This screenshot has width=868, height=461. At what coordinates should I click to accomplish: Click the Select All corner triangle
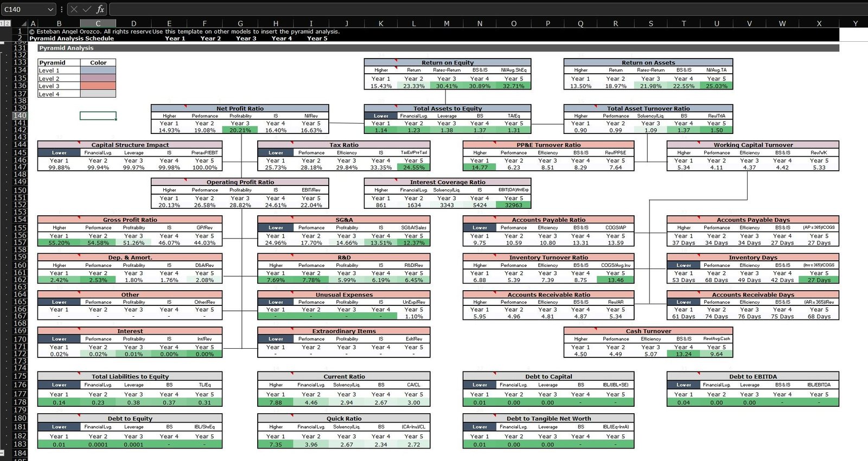(23, 24)
